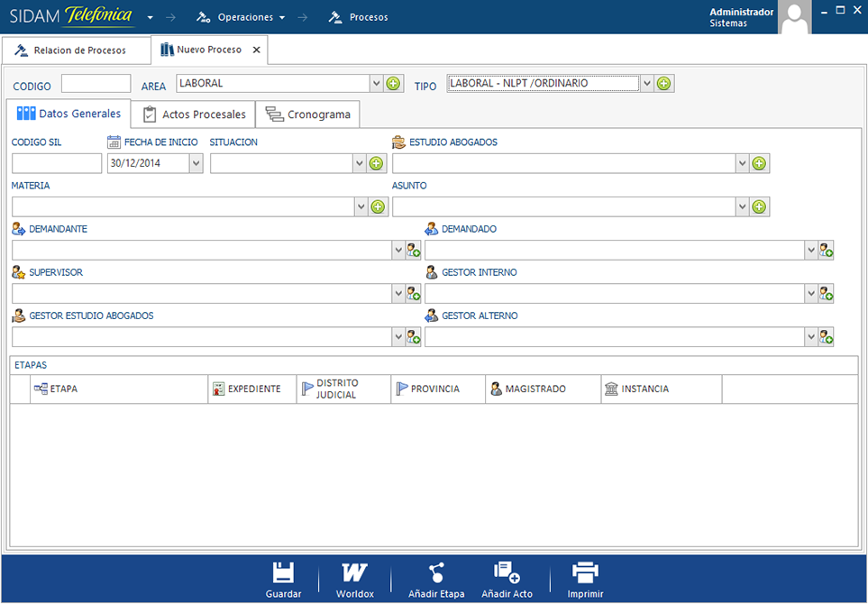
Task: Open the Cronograma tab
Action: pyautogui.click(x=308, y=114)
